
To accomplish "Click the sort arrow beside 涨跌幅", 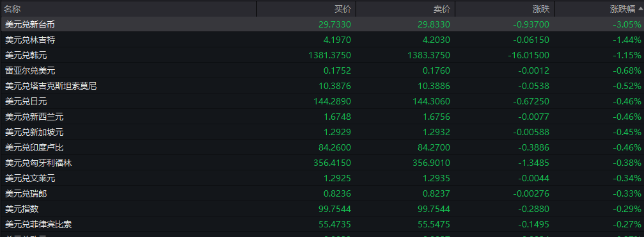I will [641, 8].
